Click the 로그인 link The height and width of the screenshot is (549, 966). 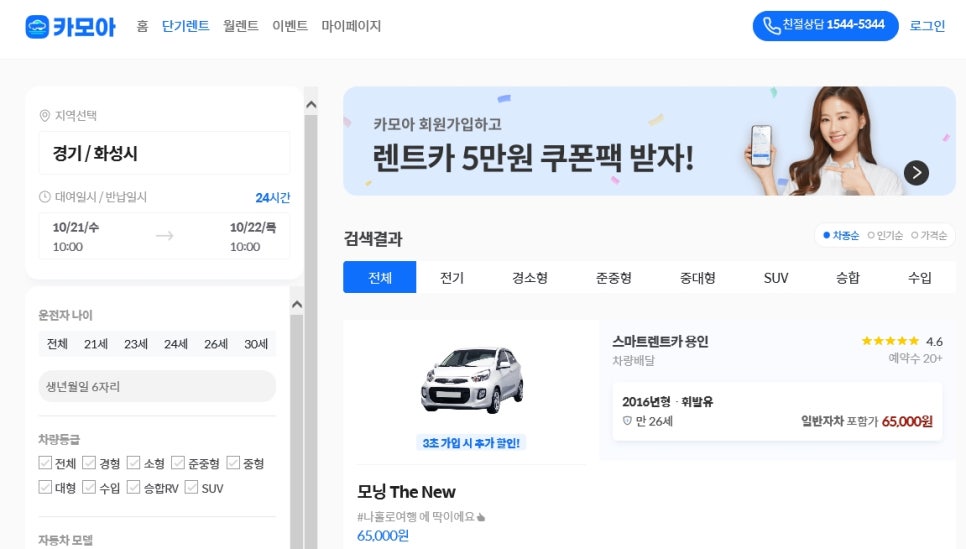click(x=927, y=26)
